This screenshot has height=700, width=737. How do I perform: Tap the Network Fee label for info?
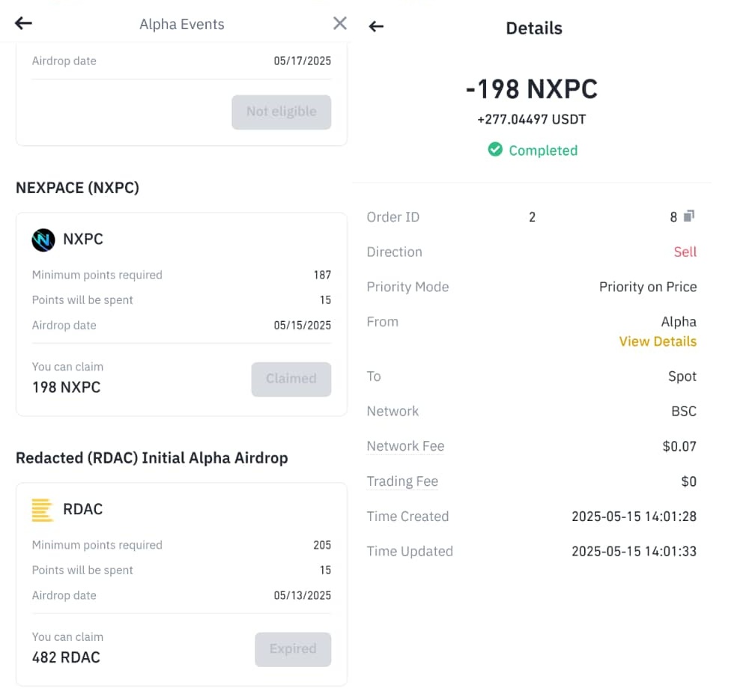pos(405,446)
